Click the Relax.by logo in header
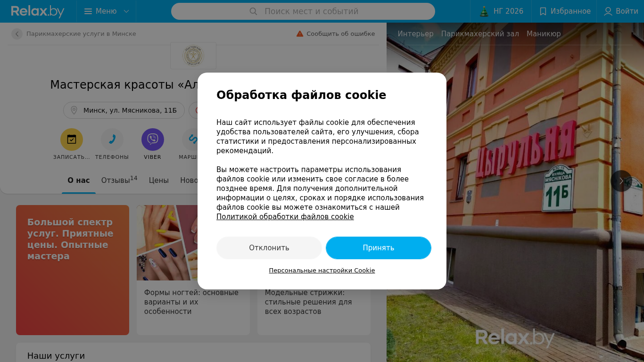This screenshot has height=362, width=644. pos(38,11)
